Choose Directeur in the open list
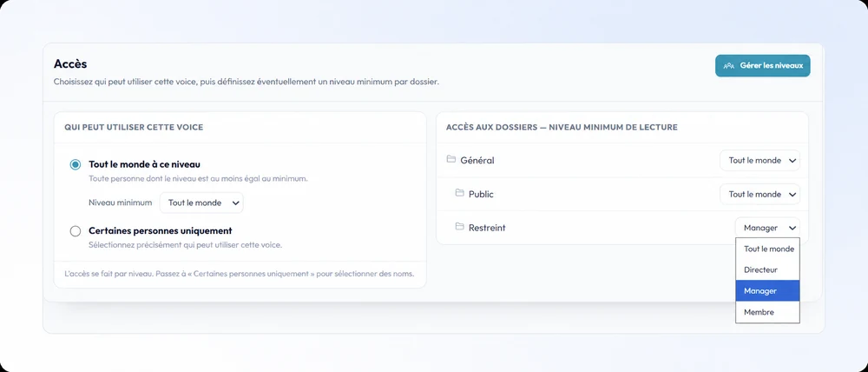The width and height of the screenshot is (868, 372). 768,270
